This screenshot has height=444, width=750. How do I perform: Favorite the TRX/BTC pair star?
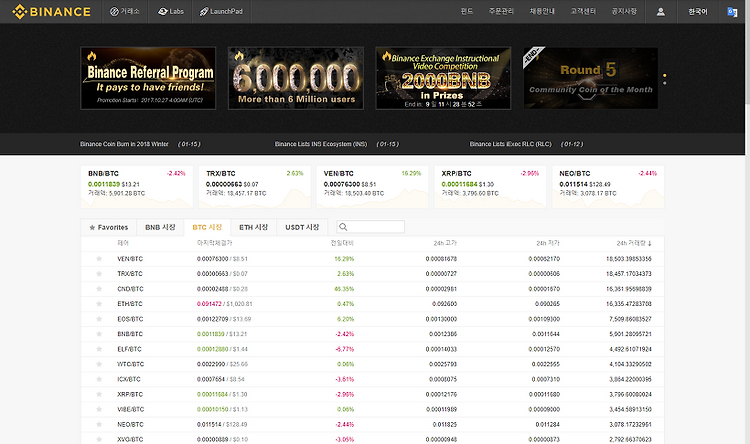point(99,274)
